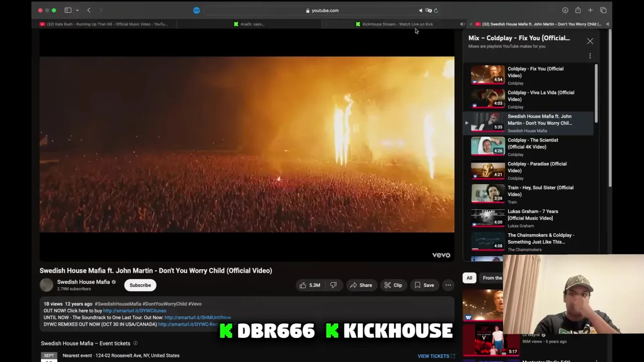Open translate icon in address bar
Screen dimensions: 644x362
pyautogui.click(x=428, y=10)
